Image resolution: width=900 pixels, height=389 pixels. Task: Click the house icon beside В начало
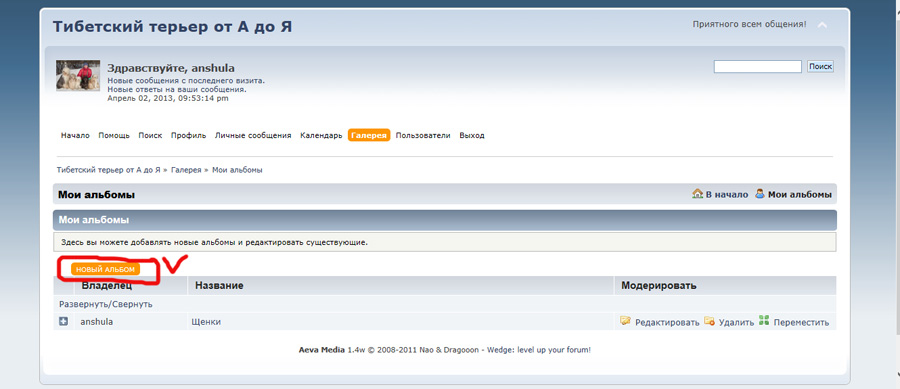(697, 194)
